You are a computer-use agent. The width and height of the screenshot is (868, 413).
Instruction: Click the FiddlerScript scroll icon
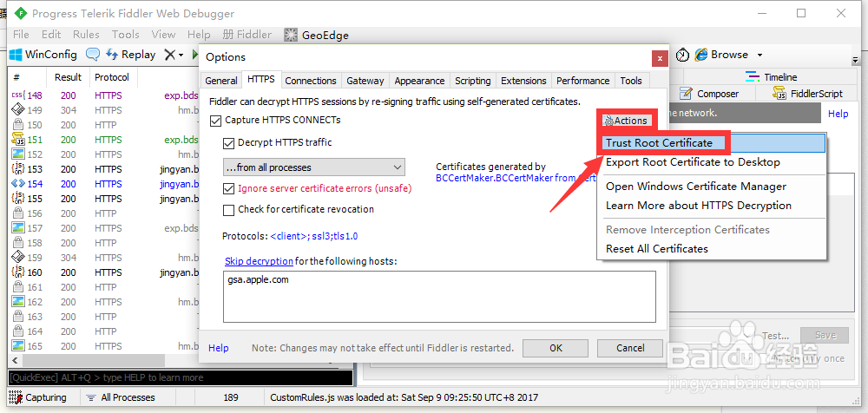(x=780, y=94)
